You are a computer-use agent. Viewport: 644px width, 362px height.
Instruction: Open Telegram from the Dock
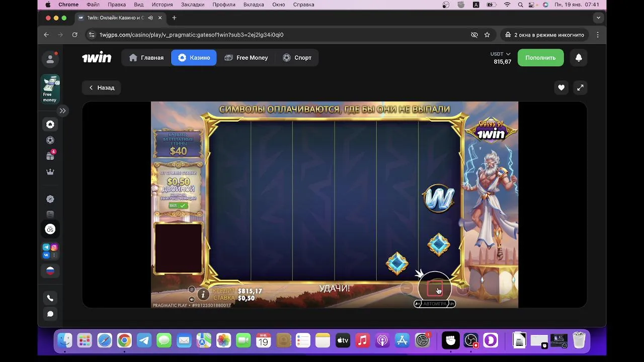144,340
